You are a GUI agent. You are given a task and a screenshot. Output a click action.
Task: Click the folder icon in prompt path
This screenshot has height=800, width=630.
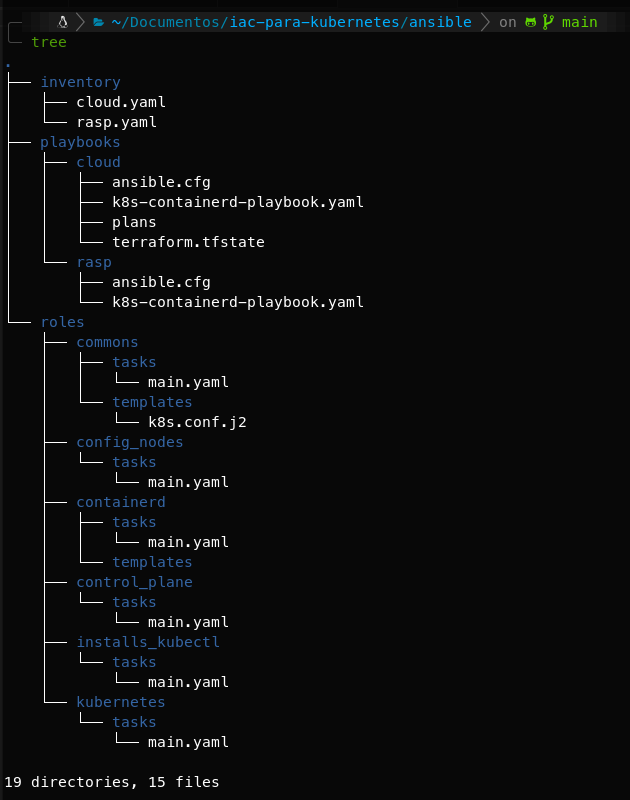coord(98,22)
